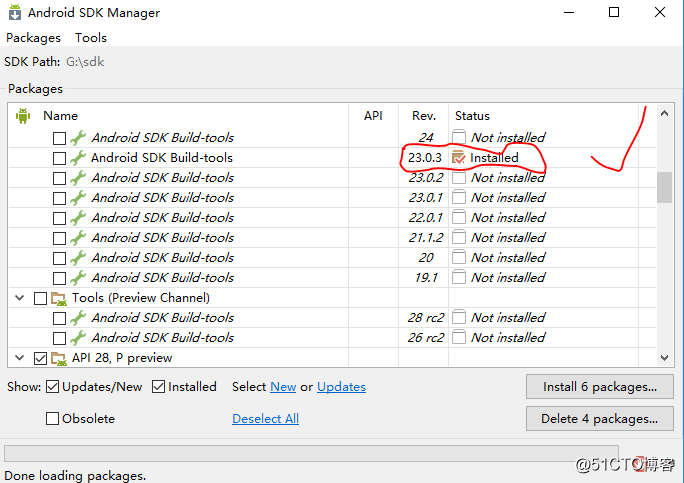The height and width of the screenshot is (483, 684).
Task: Collapse the Tools (Preview Channel) group
Action: click(x=19, y=298)
